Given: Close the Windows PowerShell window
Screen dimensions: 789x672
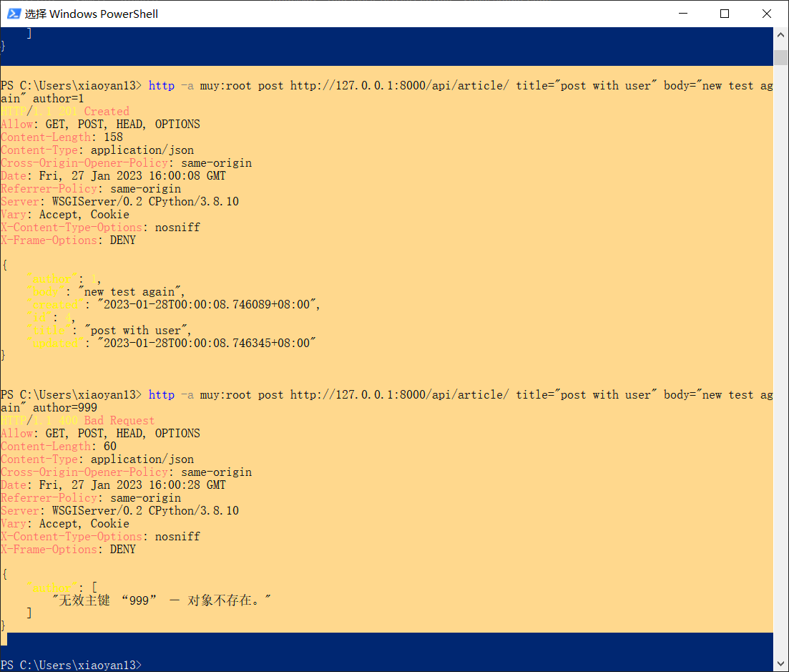Looking at the screenshot, I should pyautogui.click(x=766, y=14).
